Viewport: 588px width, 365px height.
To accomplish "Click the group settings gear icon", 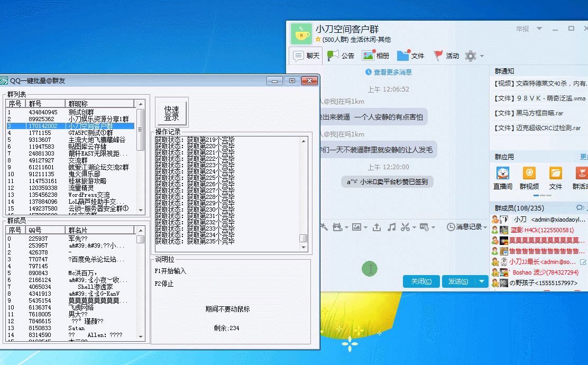I will tap(470, 56).
